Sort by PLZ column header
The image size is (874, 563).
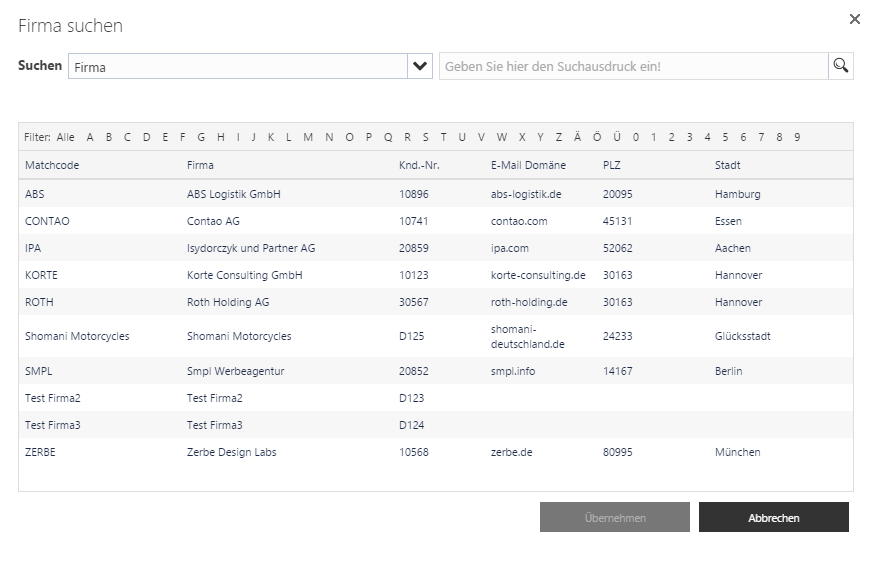click(611, 165)
